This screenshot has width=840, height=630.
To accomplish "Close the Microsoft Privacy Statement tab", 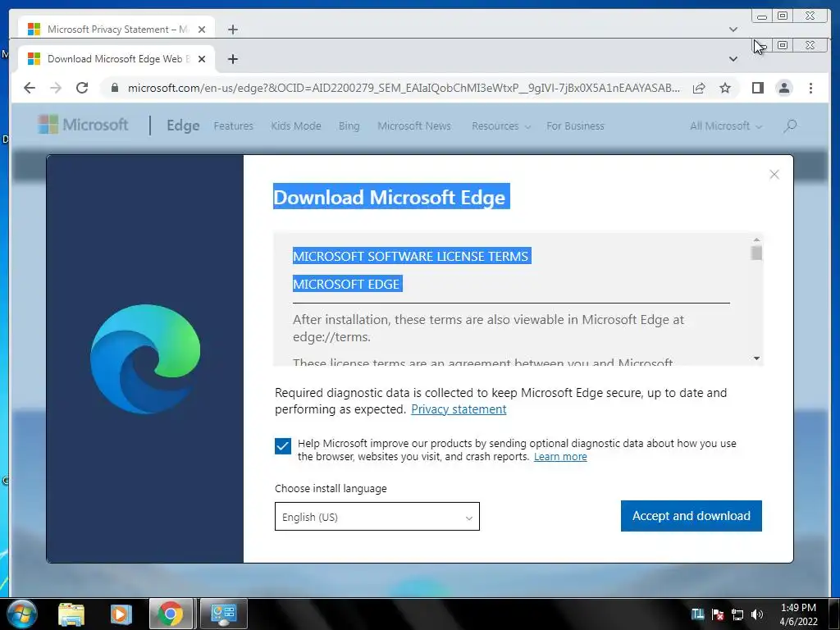I will click(202, 30).
